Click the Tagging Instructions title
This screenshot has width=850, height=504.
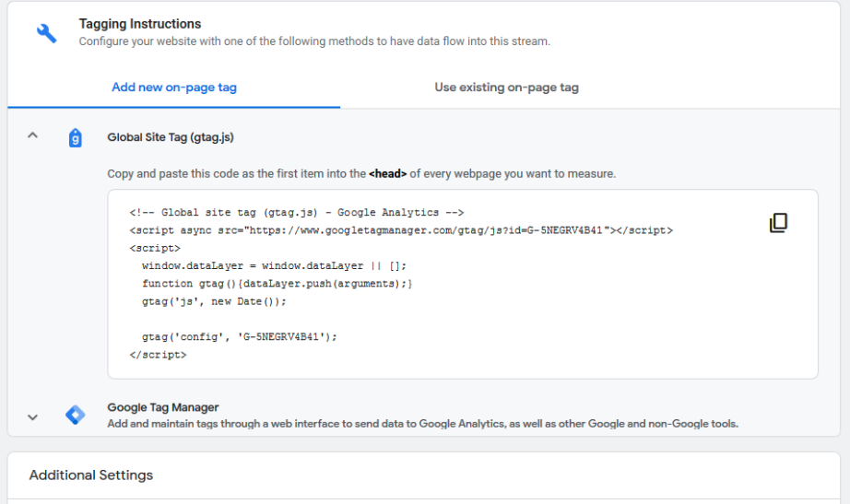pos(139,24)
